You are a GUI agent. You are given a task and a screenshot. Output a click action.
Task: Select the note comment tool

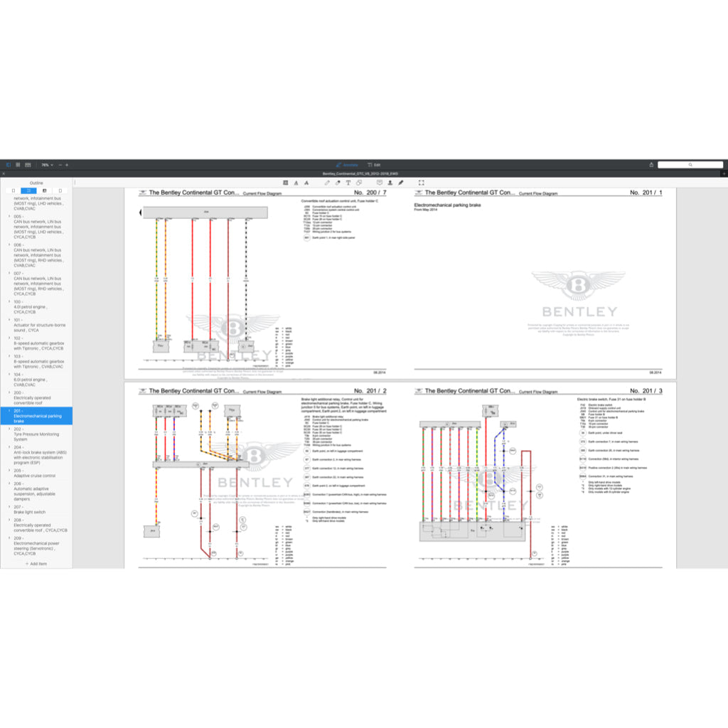coord(379,183)
